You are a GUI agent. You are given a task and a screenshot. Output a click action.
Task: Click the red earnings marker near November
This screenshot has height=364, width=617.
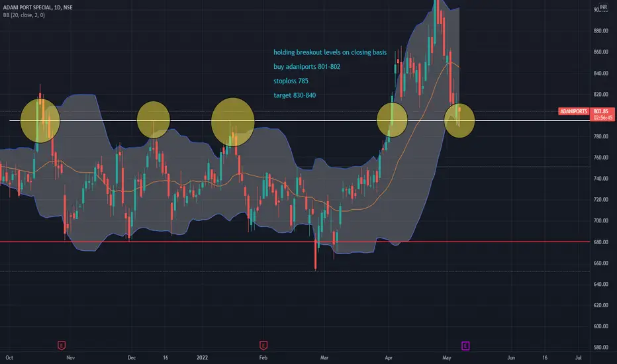[x=62, y=345]
